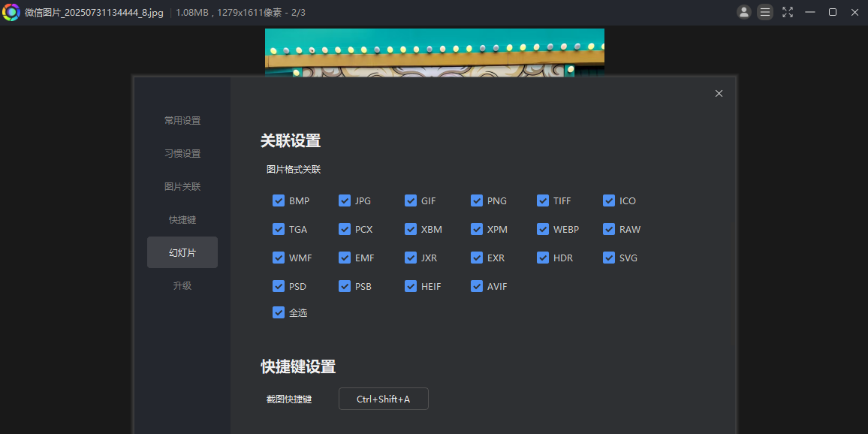The width and height of the screenshot is (868, 434).
Task: Click the carousel image preview behind dialog
Action: click(435, 53)
